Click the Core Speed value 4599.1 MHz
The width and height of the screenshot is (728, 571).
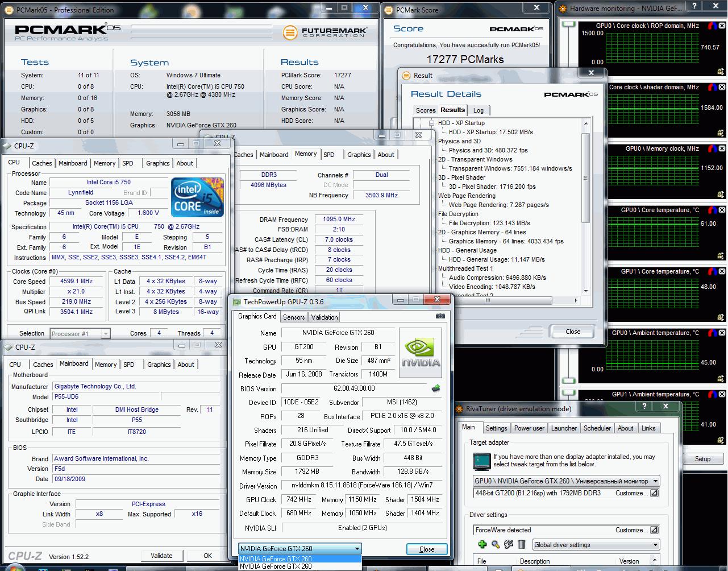coord(76,281)
